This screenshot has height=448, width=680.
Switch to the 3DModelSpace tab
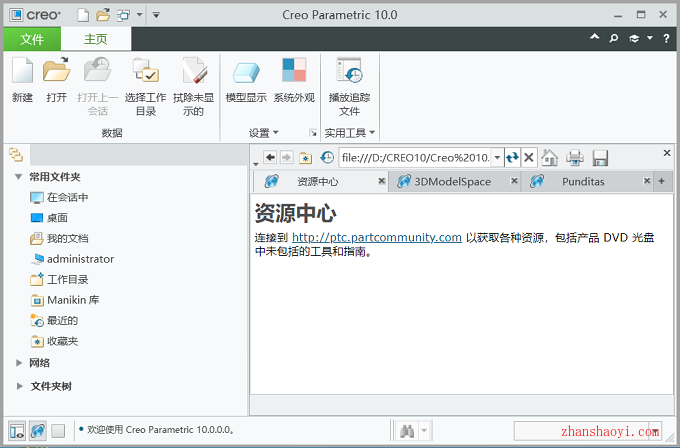pyautogui.click(x=453, y=181)
